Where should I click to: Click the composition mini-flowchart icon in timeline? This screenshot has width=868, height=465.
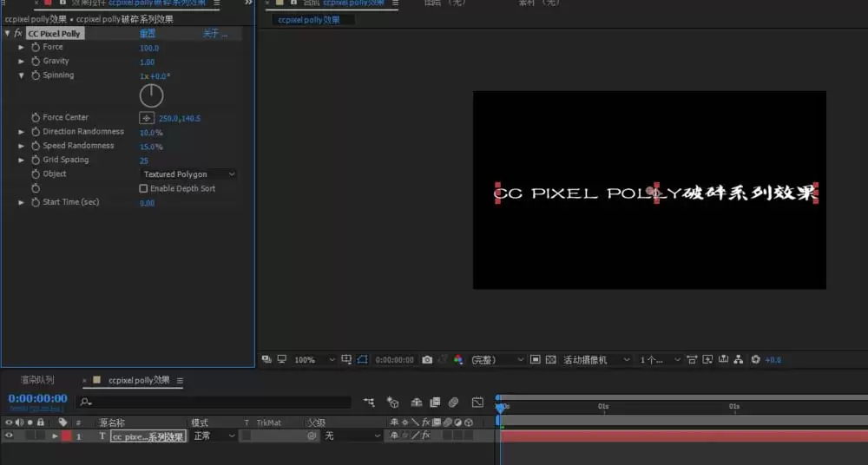(x=369, y=403)
